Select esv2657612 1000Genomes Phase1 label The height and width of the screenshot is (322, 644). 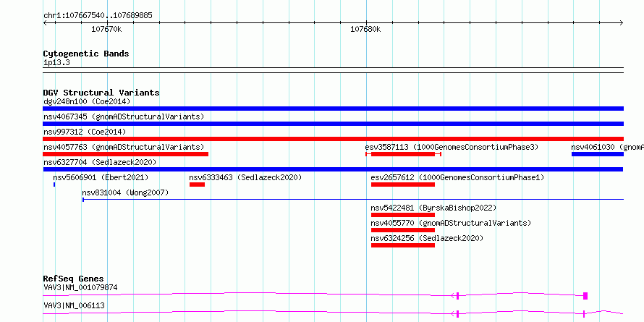pos(457,177)
